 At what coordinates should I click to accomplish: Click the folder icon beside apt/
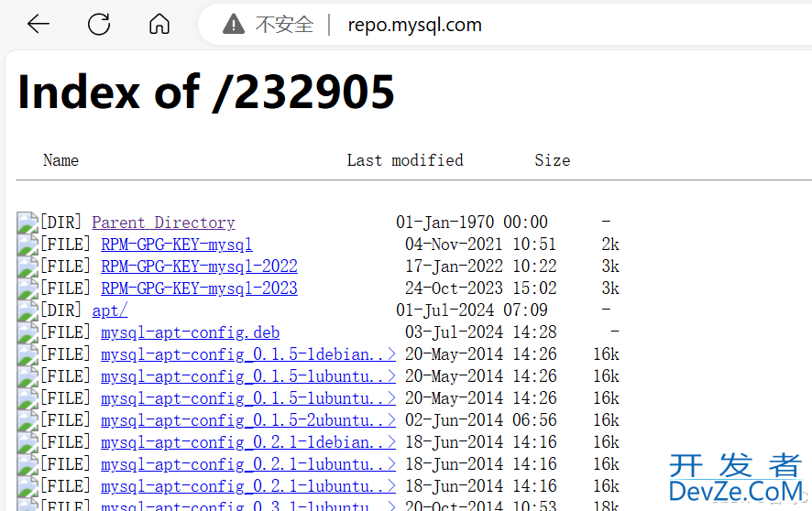(27, 310)
